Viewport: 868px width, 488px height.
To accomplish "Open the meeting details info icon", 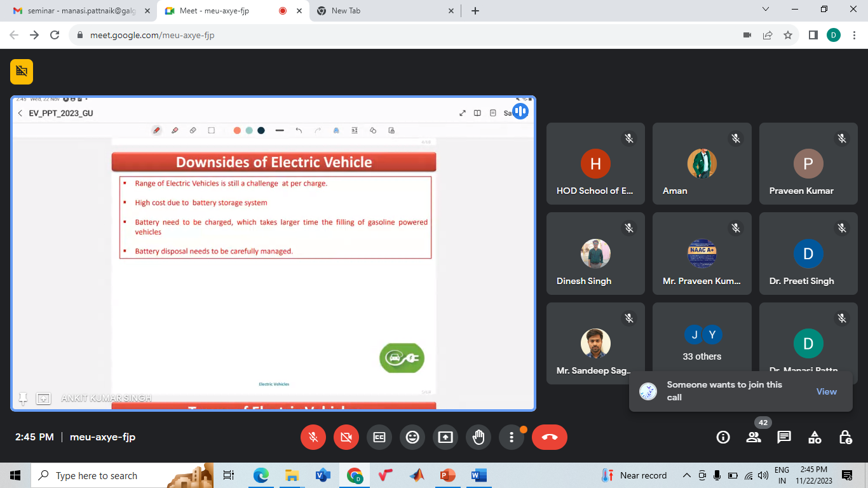I will click(x=723, y=437).
